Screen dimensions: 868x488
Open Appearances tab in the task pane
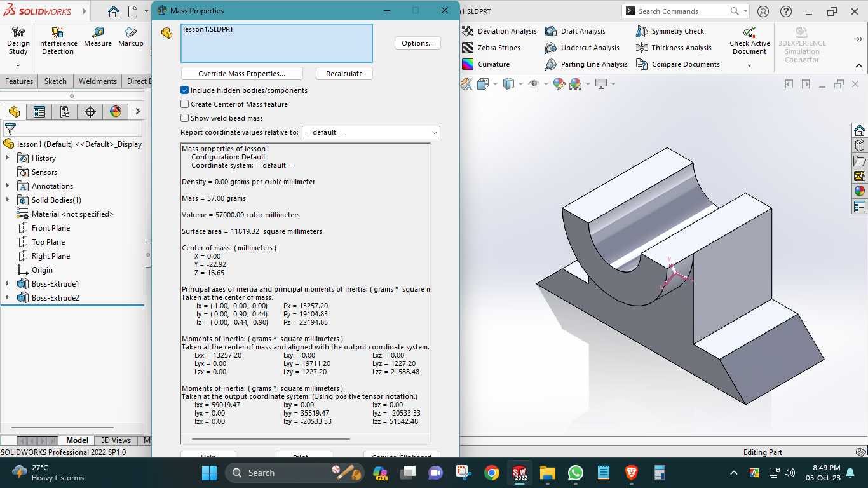point(860,191)
